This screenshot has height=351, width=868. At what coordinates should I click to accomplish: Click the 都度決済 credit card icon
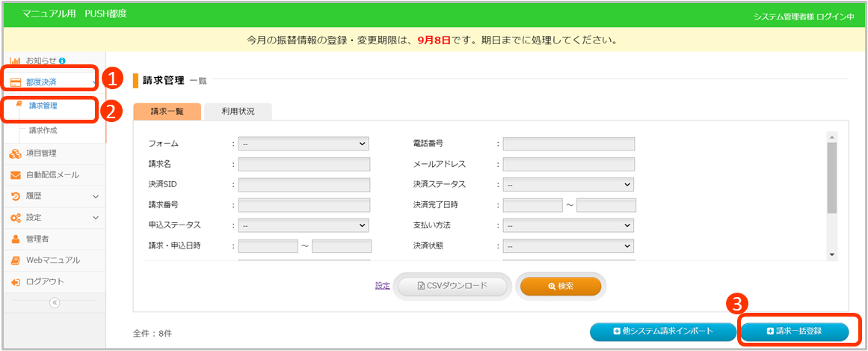tap(15, 82)
